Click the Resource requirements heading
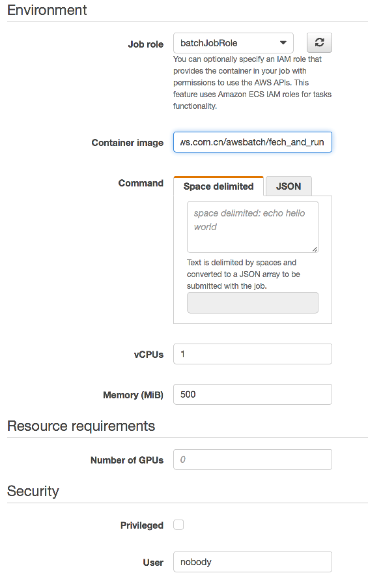The width and height of the screenshot is (368, 588). [81, 426]
